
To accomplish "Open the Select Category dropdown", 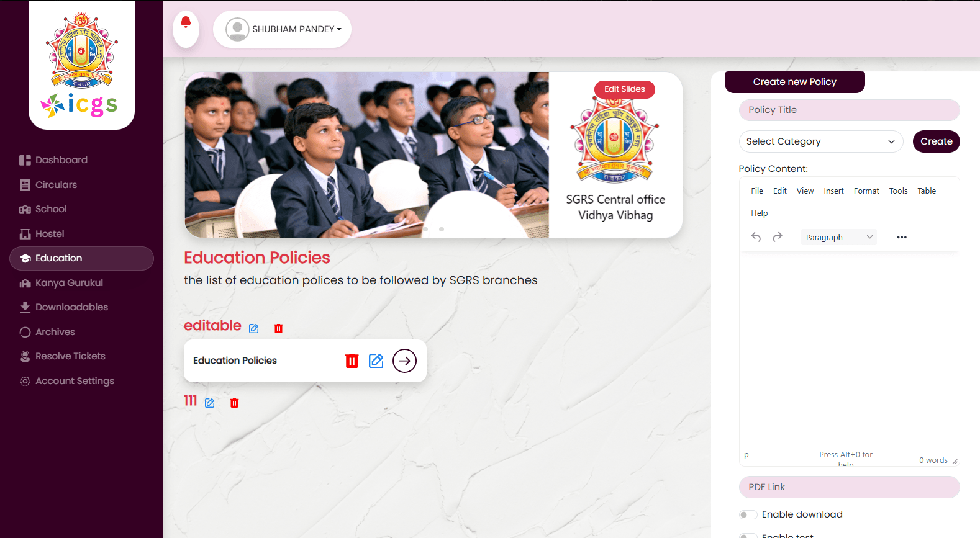I will 820,141.
